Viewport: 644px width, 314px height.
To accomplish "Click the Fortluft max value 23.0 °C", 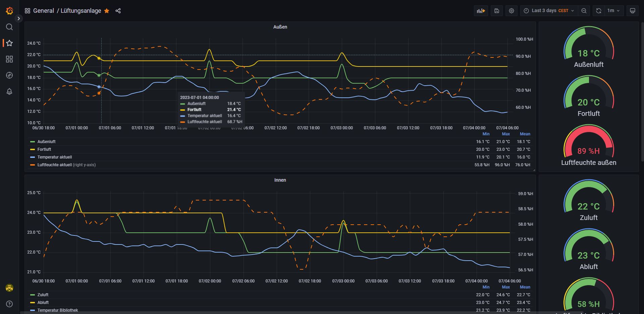I will pos(503,149).
